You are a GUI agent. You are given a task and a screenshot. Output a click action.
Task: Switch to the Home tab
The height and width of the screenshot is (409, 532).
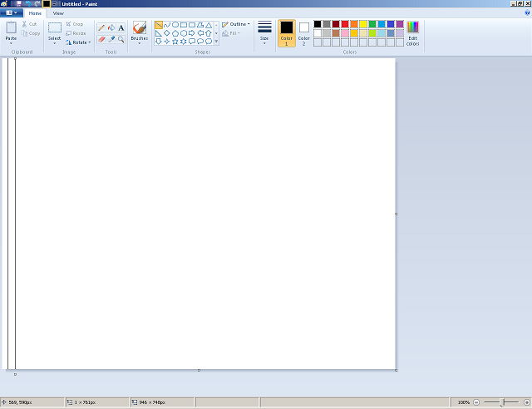[x=35, y=13]
